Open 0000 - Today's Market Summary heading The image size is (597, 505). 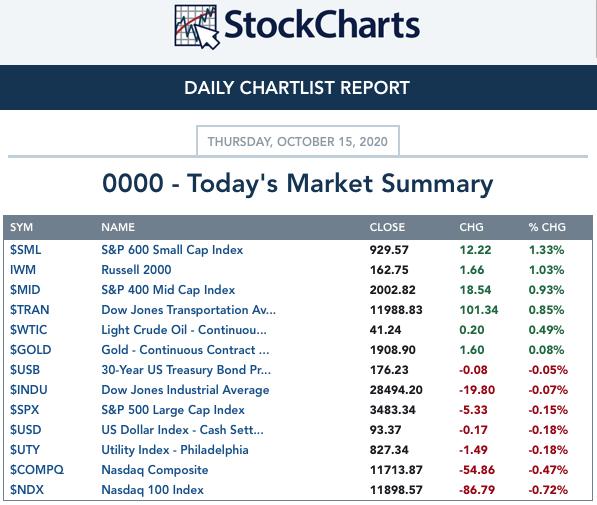click(x=298, y=184)
